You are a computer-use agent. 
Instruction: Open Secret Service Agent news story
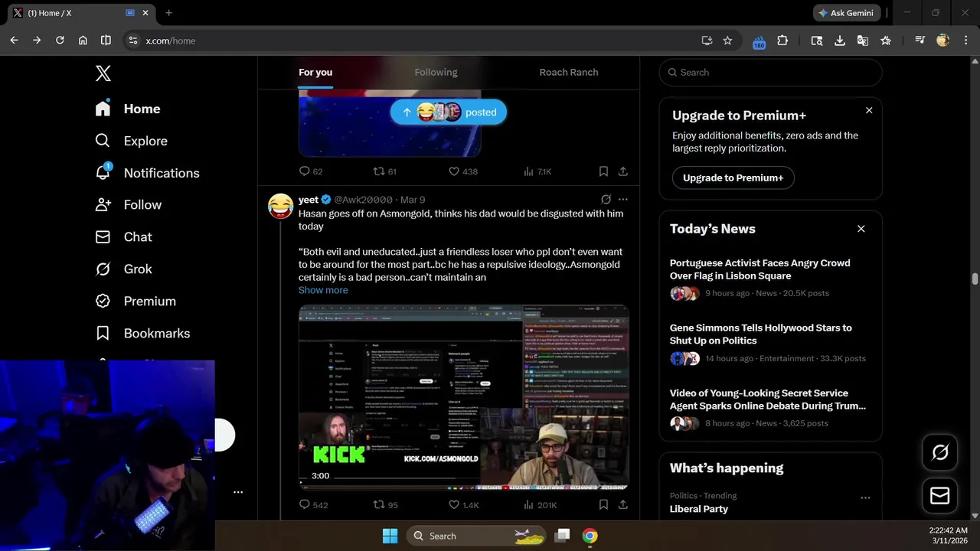tap(770, 408)
